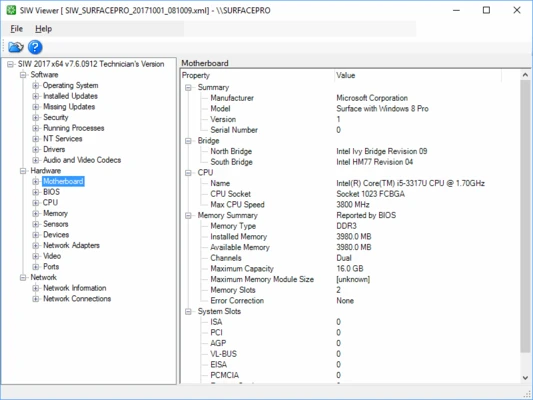Open the Help menu
Image resolution: width=533 pixels, height=400 pixels.
click(x=44, y=29)
